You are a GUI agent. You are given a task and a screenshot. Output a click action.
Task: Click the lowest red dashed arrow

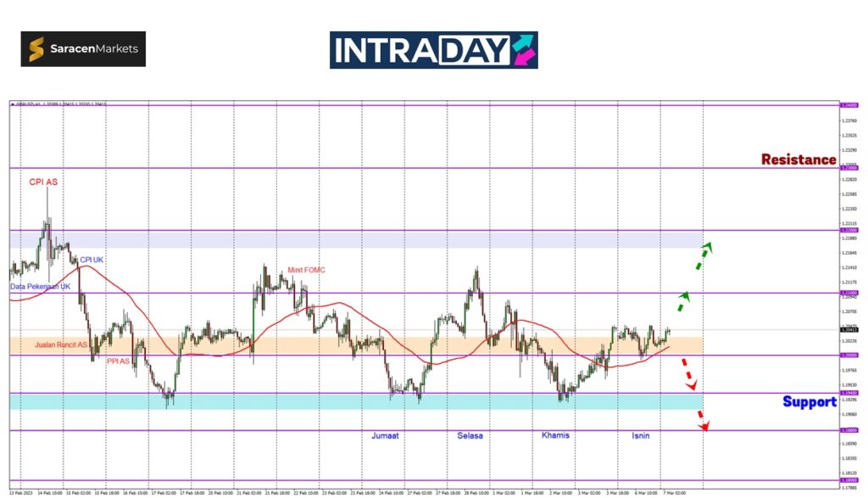pos(702,420)
